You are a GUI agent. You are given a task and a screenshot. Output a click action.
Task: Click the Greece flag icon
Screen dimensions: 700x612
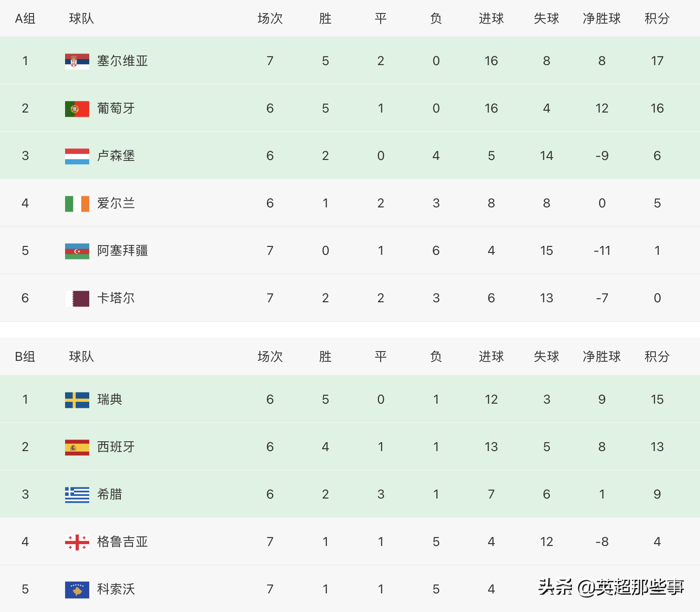coord(77,494)
